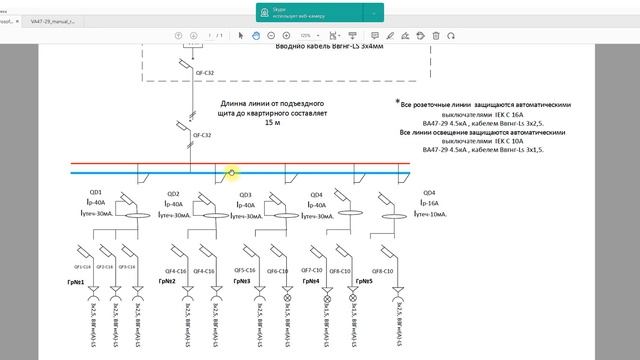This screenshot has height=360, width=640.
Task: Click the ГрNo5 group label
Action: pos(364,281)
